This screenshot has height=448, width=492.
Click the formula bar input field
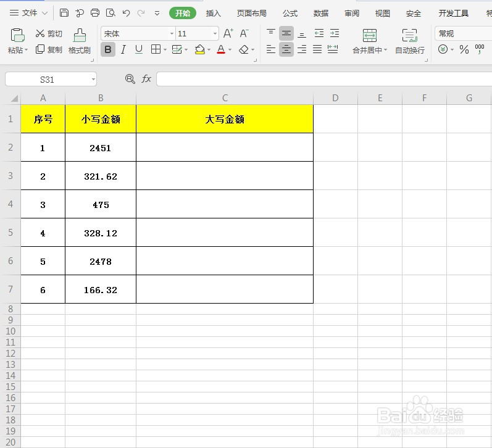coord(324,79)
